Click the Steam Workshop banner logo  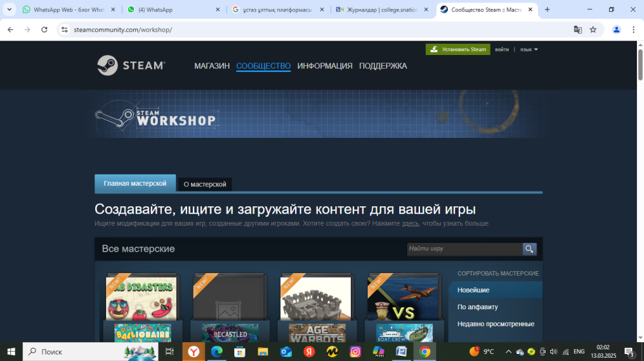pyautogui.click(x=156, y=118)
